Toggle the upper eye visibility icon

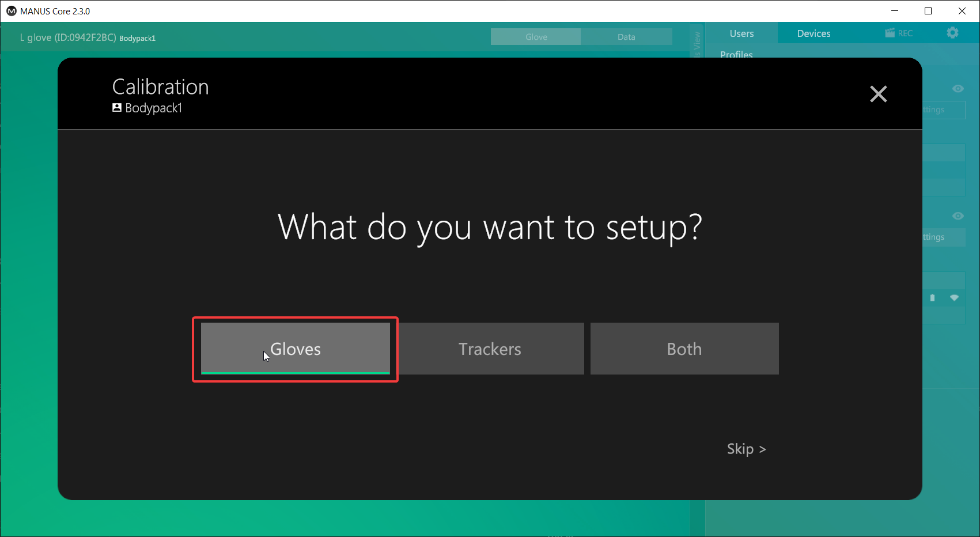tap(958, 89)
